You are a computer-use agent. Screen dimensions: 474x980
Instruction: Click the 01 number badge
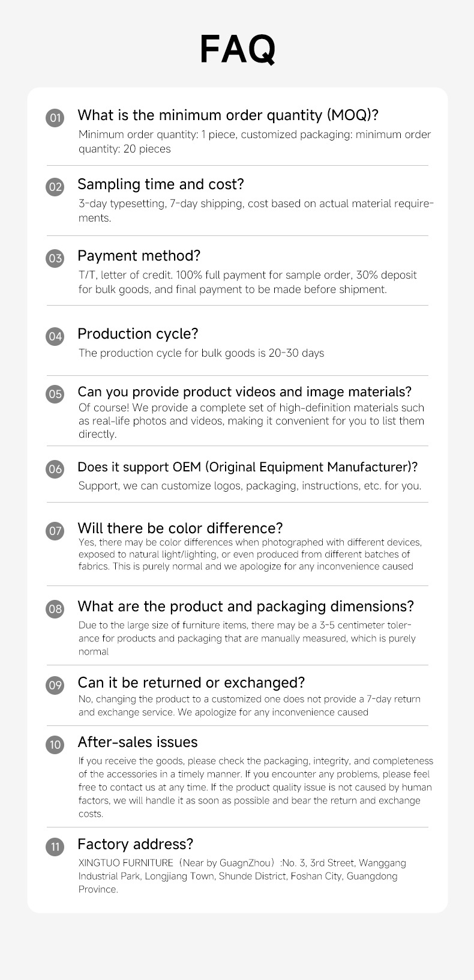tap(55, 118)
